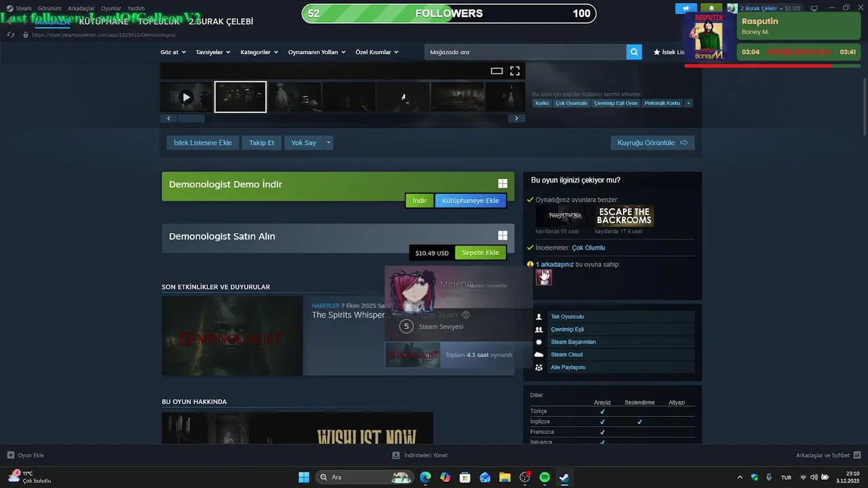Click the store search magnifier icon
868x488 pixels.
point(634,52)
